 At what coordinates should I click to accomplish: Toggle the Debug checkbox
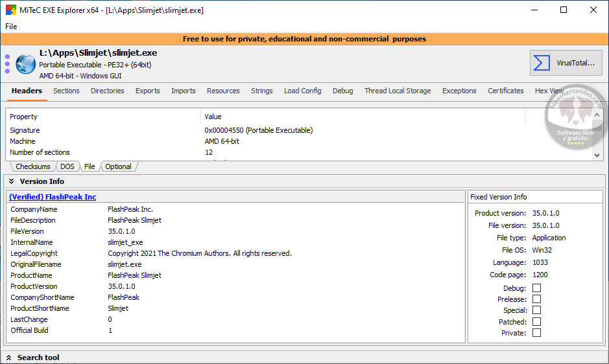536,288
